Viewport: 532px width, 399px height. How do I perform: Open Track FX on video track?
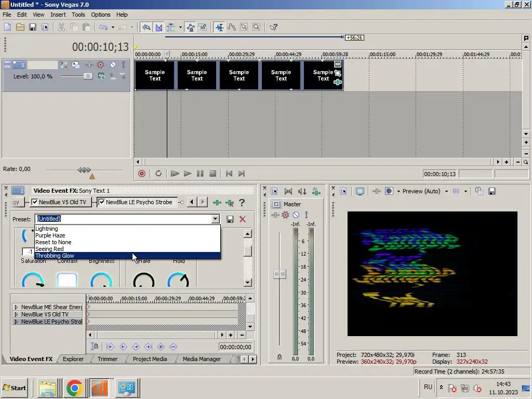point(89,64)
